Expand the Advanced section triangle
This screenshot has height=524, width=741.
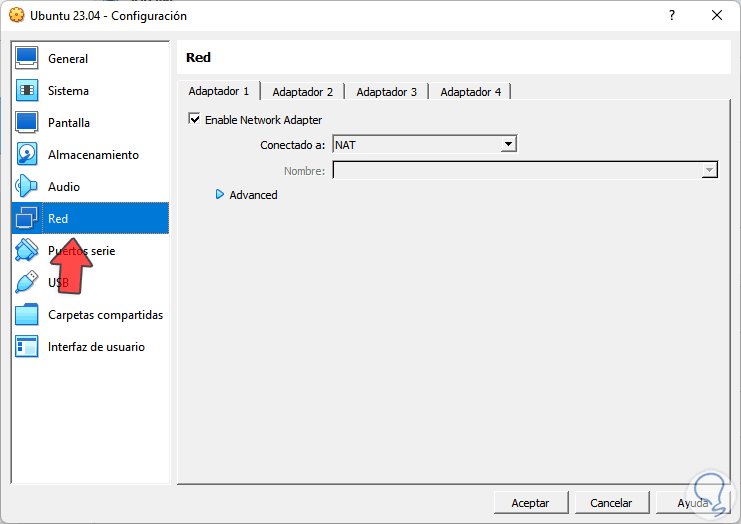[220, 195]
